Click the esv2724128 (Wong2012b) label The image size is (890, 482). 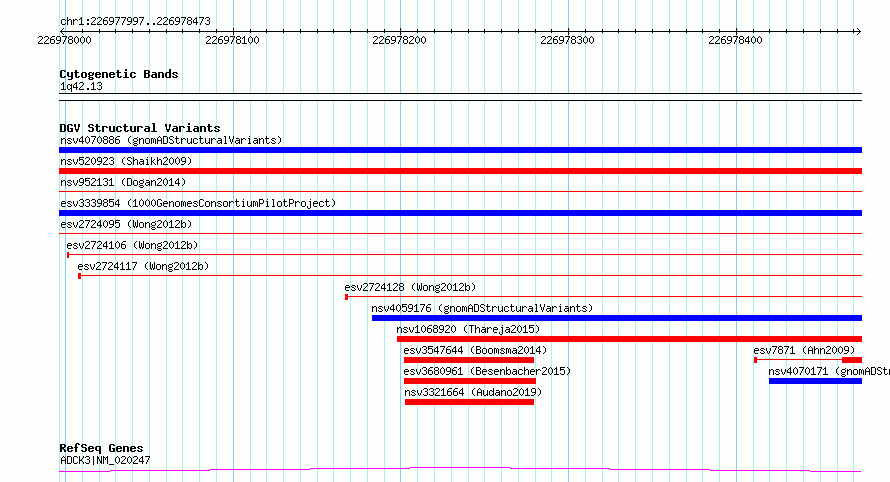click(x=410, y=287)
